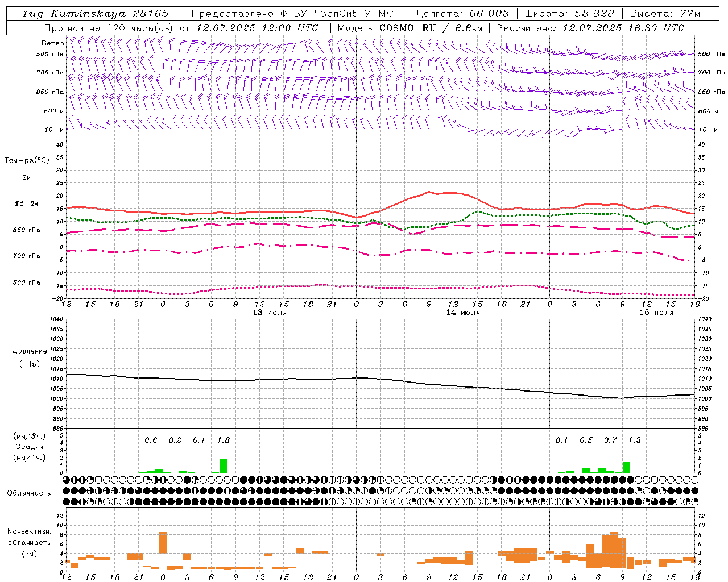Click the '14 июля' date label

pos(462,313)
